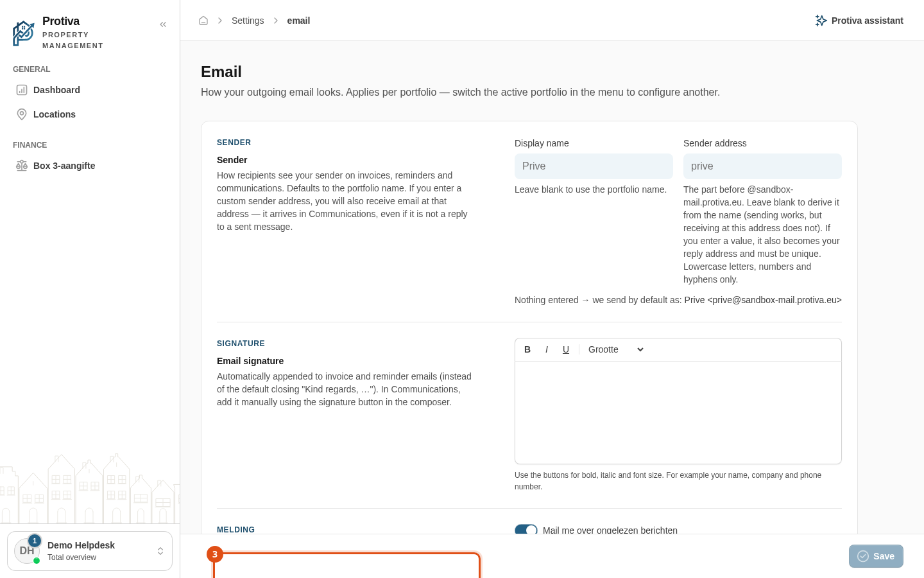924x578 pixels.
Task: Click the 'Leave blank to use the portfolio name.' hint
Action: [590, 189]
